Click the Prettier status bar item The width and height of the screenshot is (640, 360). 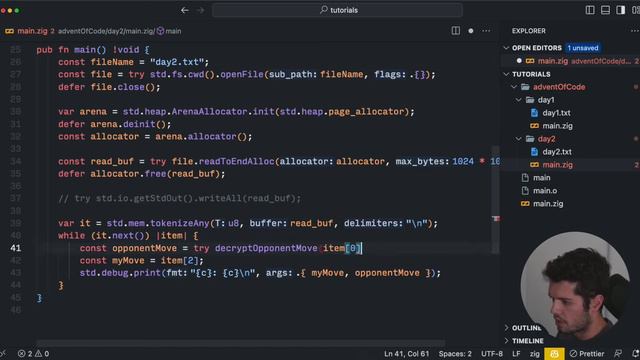coord(587,353)
